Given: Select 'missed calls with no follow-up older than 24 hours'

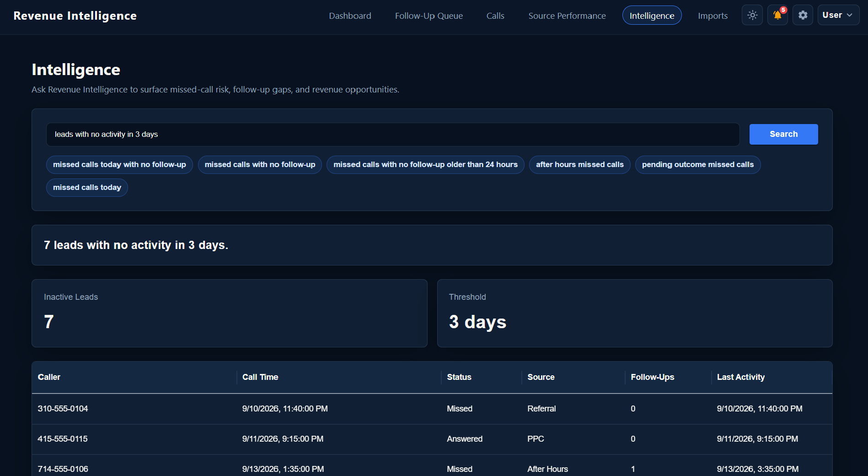Looking at the screenshot, I should 425,165.
